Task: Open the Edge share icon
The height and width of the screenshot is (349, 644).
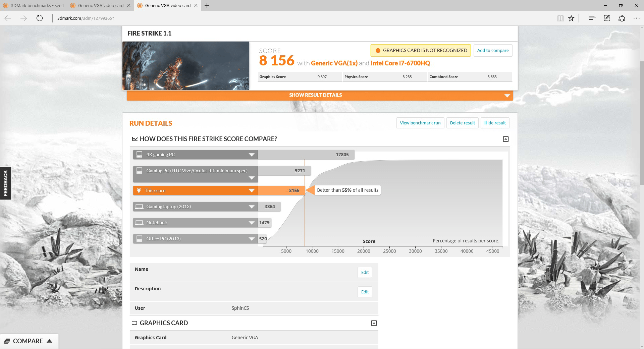Action: pos(622,18)
